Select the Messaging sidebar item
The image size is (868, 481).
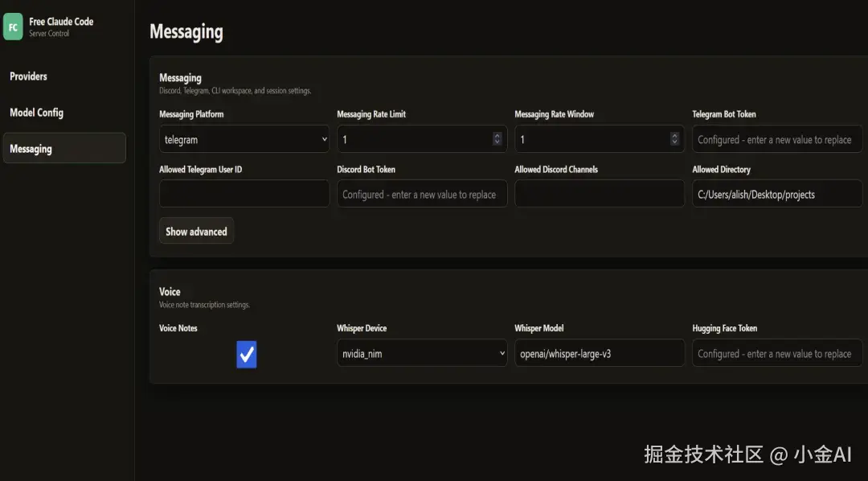pyautogui.click(x=64, y=148)
